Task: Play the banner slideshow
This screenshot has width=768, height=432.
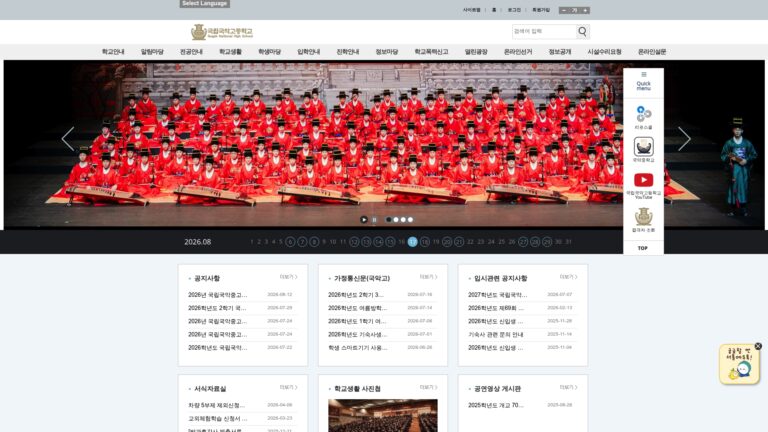Action: [363, 219]
